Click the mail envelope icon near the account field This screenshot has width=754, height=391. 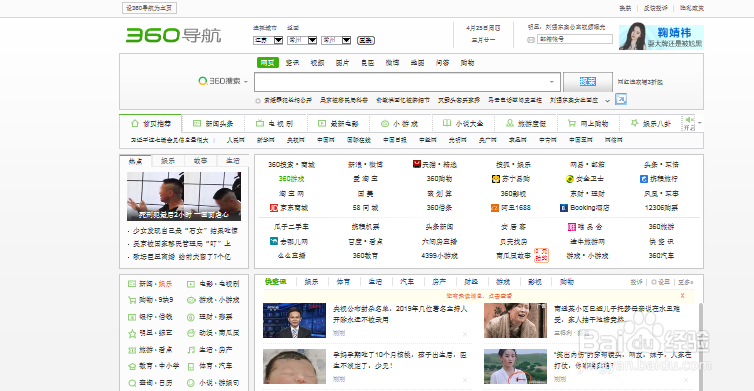point(531,39)
